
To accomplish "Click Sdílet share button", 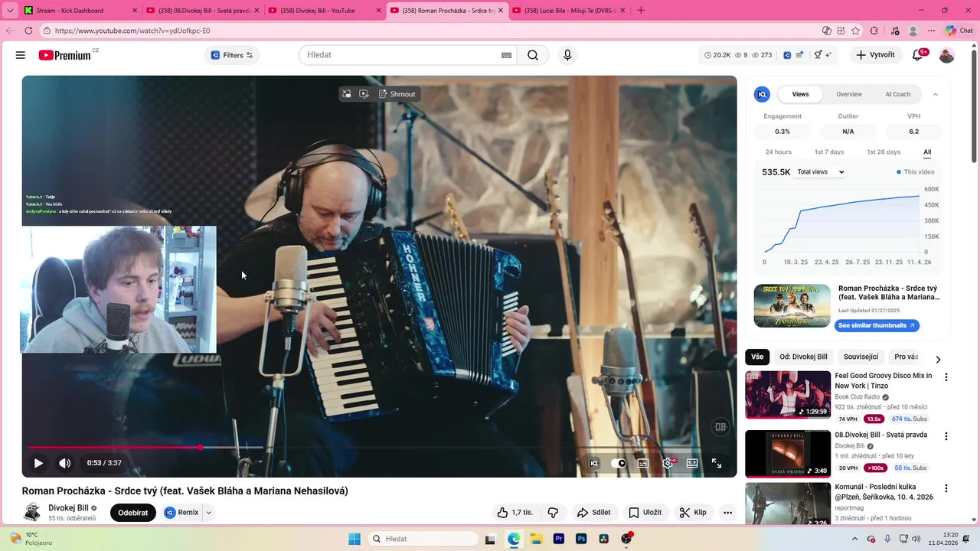I will [594, 513].
